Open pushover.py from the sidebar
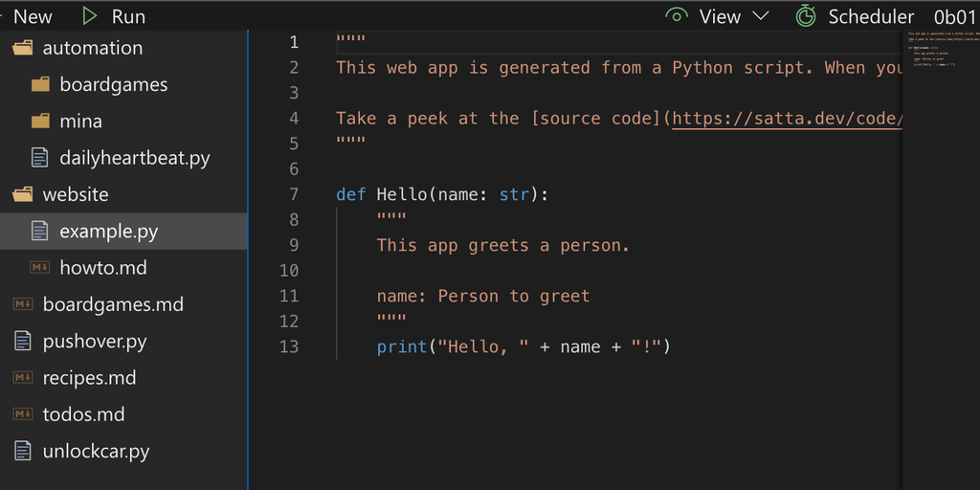 (x=94, y=342)
